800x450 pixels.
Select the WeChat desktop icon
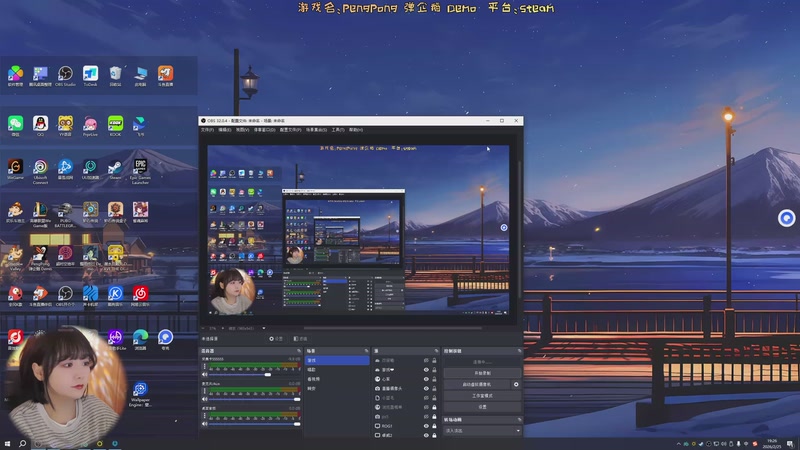(15, 126)
